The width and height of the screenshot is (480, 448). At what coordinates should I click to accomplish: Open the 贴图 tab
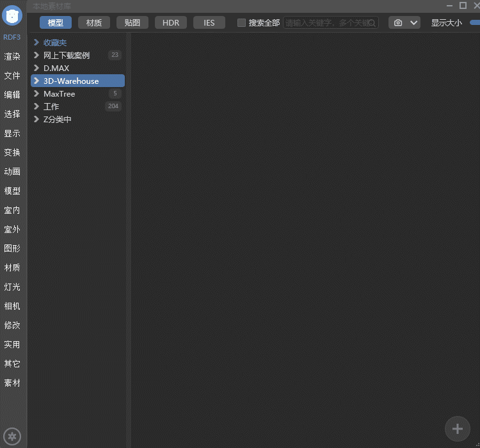(132, 22)
